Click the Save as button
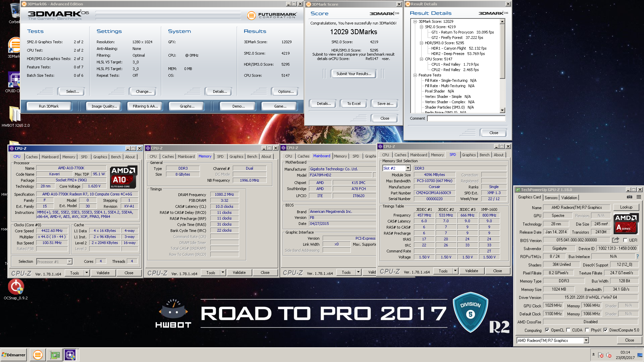 [x=385, y=104]
